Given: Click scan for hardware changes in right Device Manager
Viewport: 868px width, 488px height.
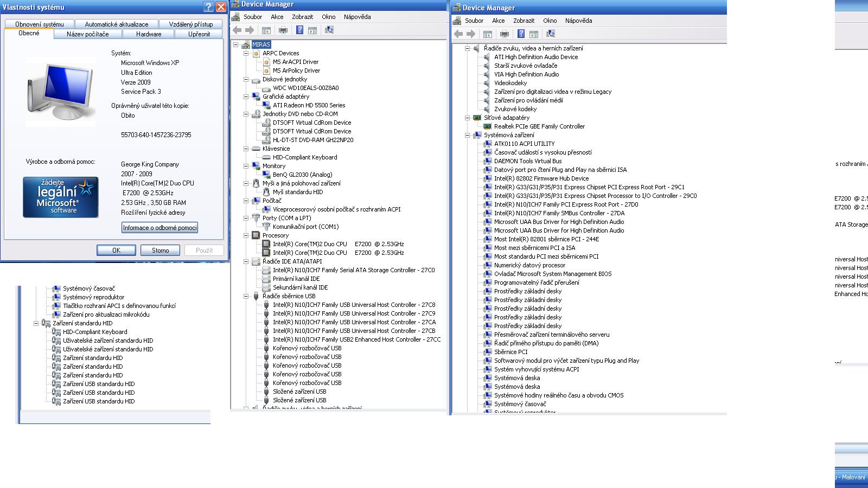Looking at the screenshot, I should coord(551,34).
